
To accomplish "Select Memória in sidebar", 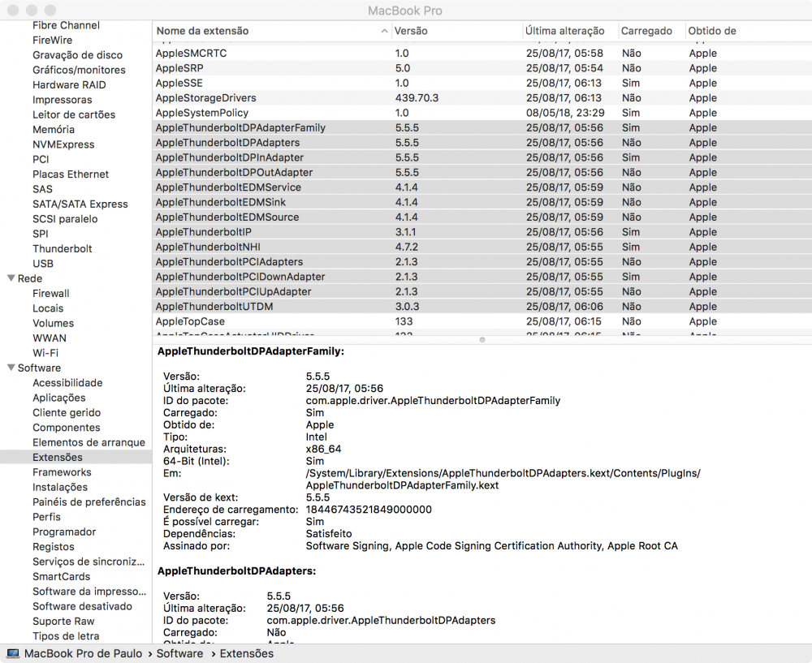I will coord(54,130).
